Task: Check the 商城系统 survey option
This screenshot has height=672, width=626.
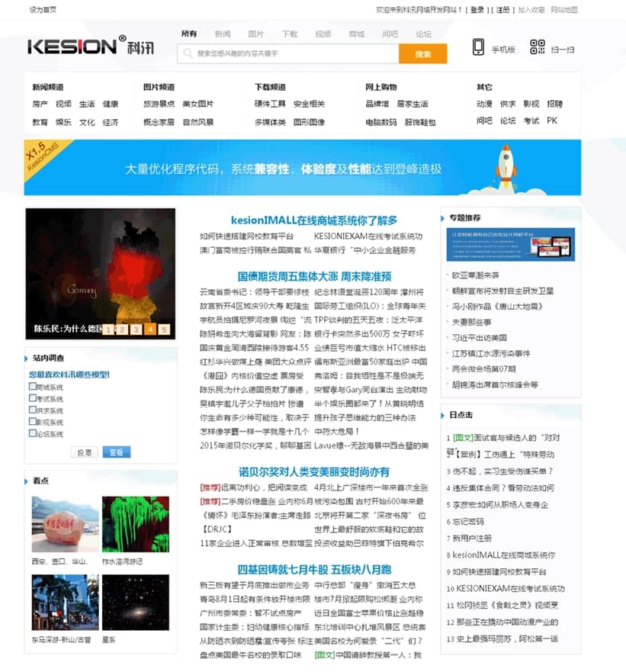Action: (x=33, y=386)
